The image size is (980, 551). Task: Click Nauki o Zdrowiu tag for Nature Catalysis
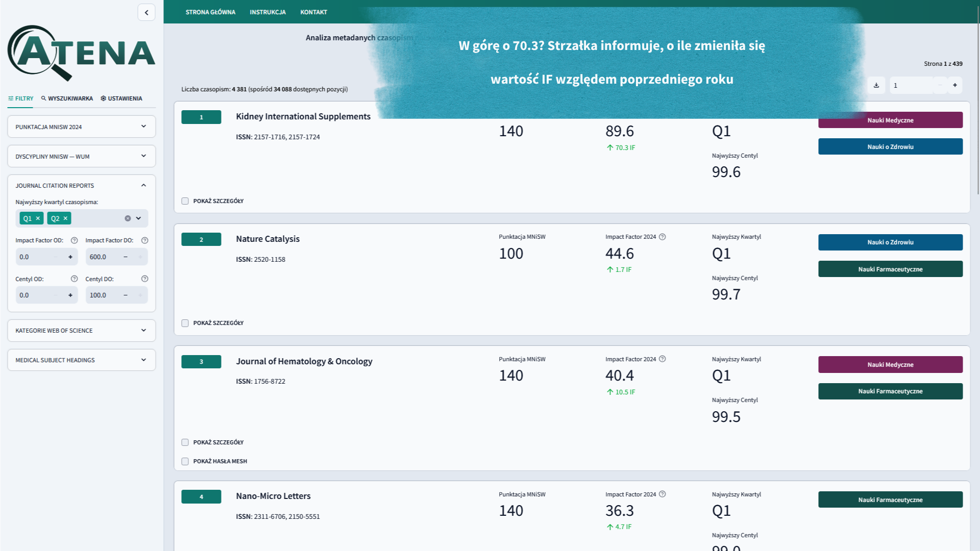[x=890, y=242]
